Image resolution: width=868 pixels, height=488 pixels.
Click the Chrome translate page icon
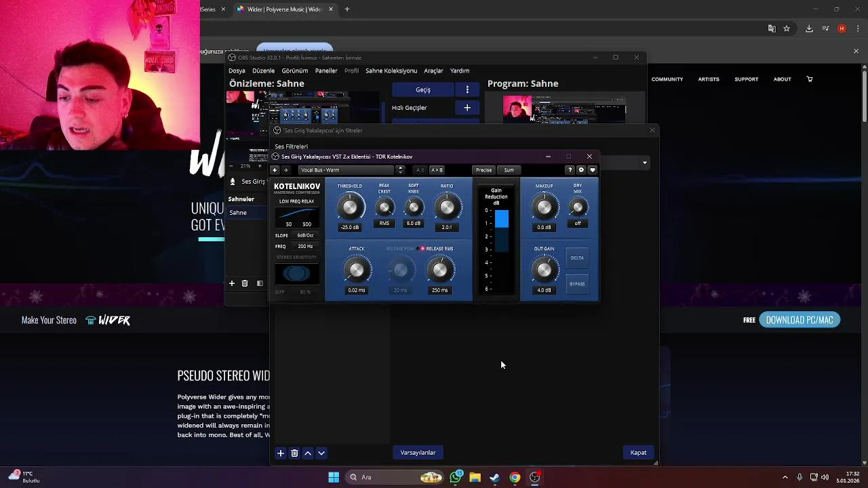tap(772, 28)
